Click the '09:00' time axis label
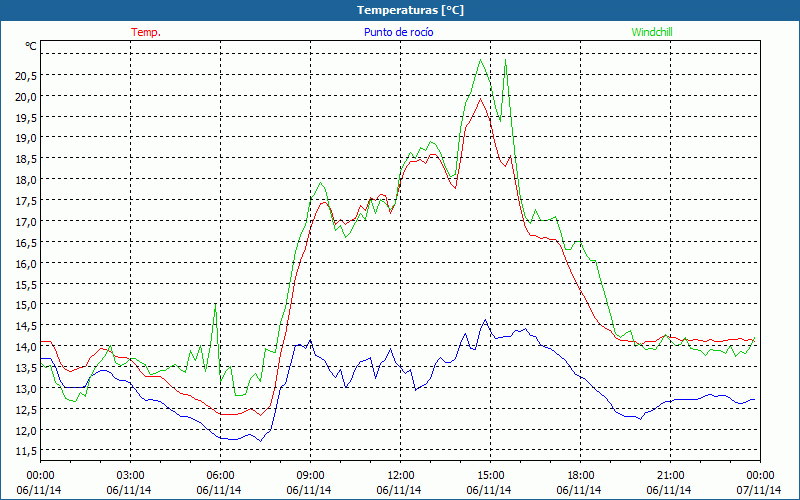This screenshot has width=800, height=500. coord(310,476)
